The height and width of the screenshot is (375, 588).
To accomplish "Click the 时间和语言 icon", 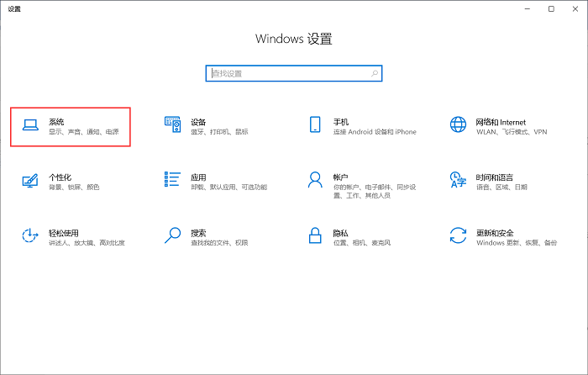I will (x=458, y=180).
